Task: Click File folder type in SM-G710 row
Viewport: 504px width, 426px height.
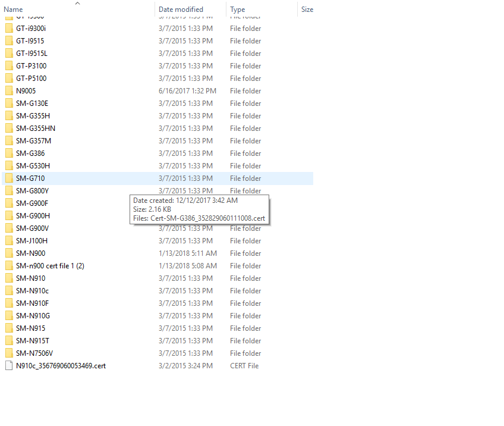Action: pos(245,178)
